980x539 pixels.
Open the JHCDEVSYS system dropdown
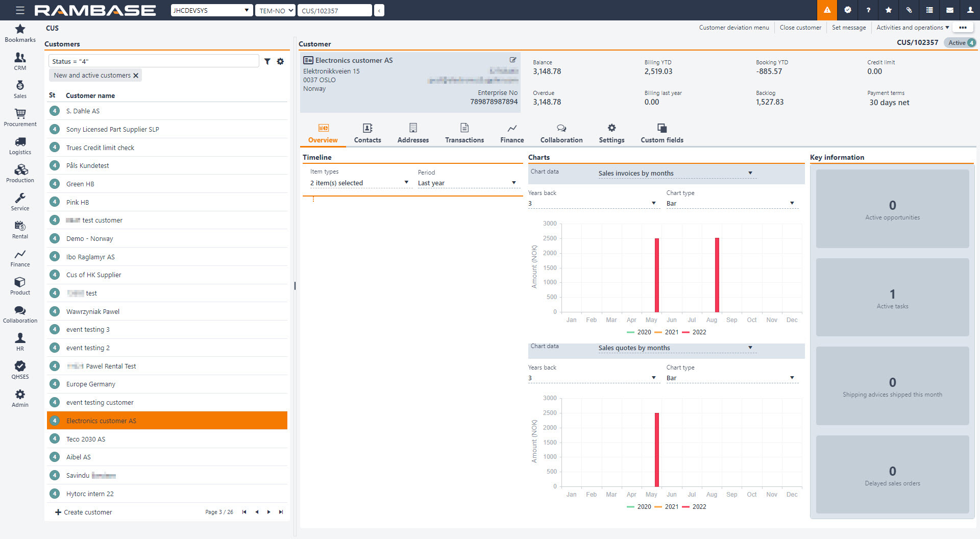tap(211, 10)
